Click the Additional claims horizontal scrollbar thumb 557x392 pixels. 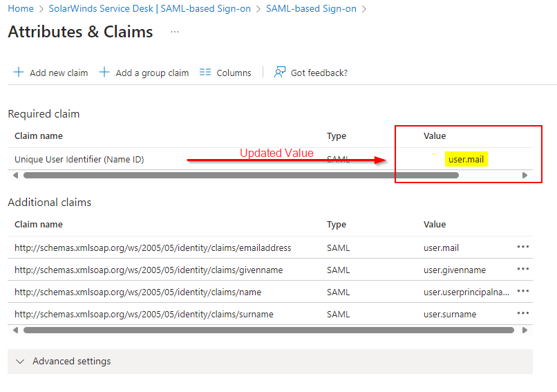[269, 330]
